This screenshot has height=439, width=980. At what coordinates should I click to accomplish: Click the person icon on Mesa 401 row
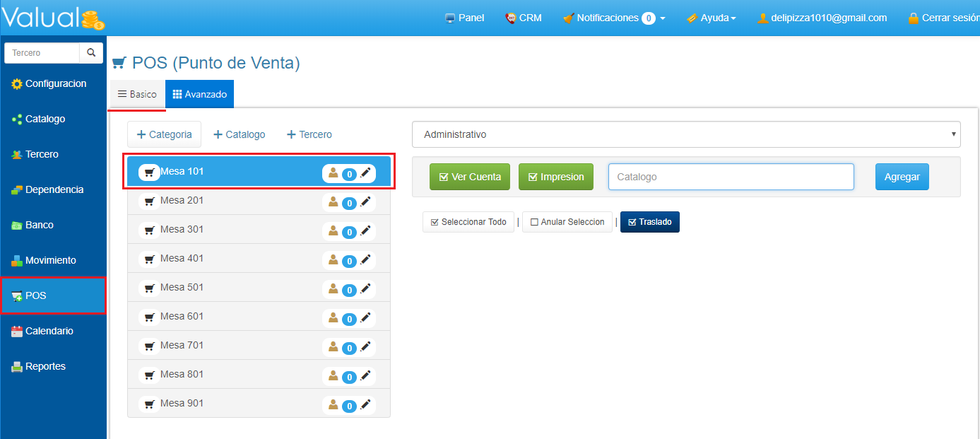pyautogui.click(x=333, y=260)
